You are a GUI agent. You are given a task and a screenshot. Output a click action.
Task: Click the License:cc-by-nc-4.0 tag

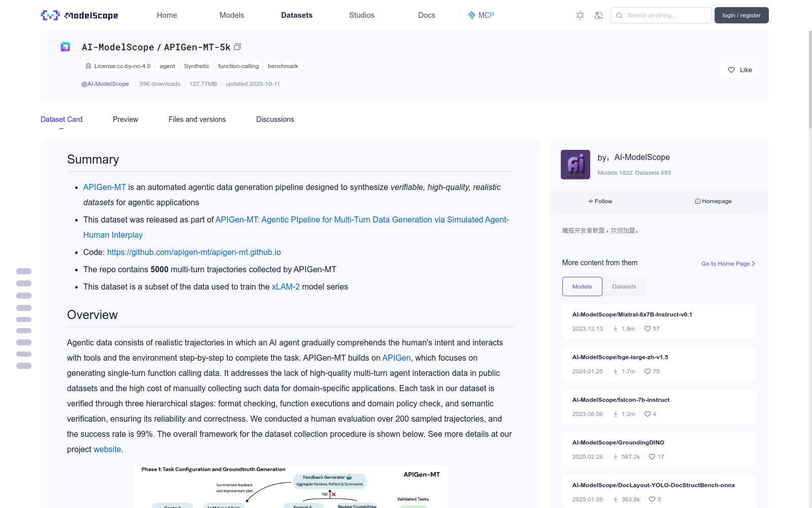(117, 66)
